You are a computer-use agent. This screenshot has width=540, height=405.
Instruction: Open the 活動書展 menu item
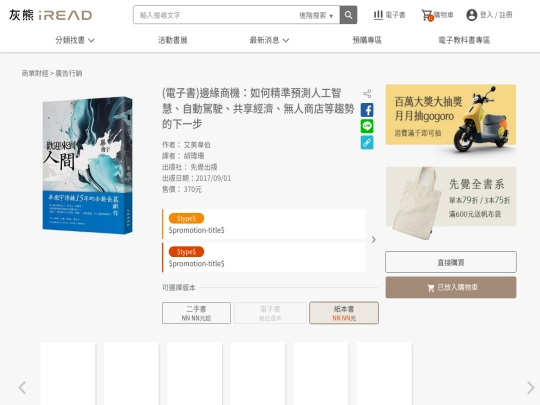[173, 40]
